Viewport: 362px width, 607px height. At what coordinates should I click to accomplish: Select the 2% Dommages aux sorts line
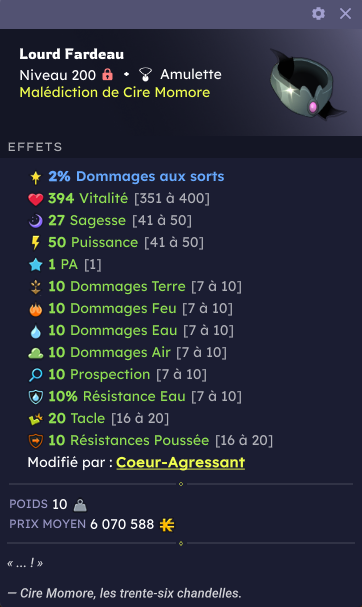pyautogui.click(x=136, y=177)
